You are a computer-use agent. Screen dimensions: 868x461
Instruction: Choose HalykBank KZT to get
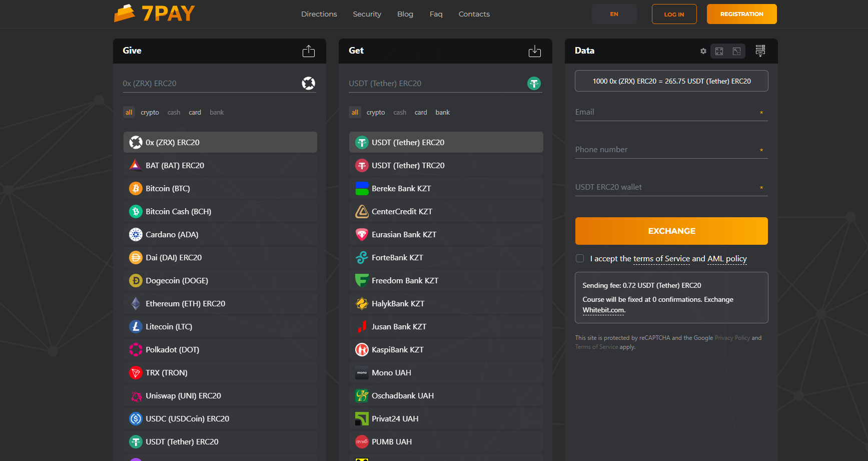[446, 303]
